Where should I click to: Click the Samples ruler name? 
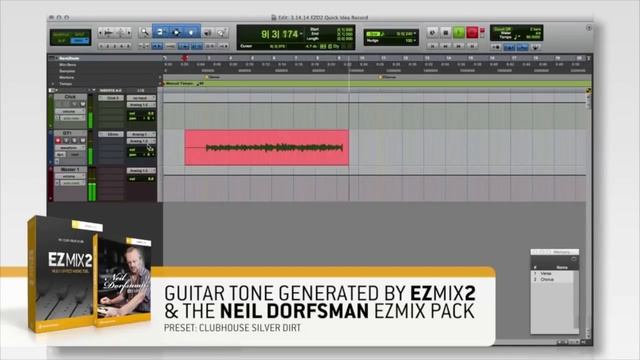coord(67,71)
